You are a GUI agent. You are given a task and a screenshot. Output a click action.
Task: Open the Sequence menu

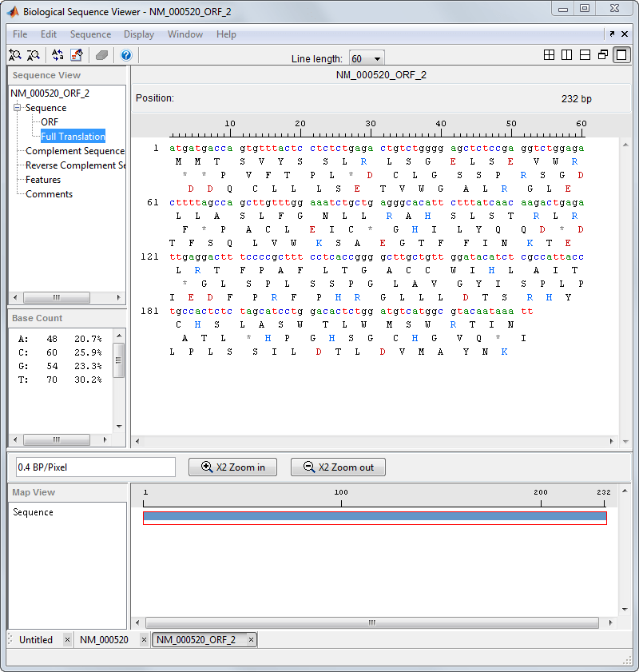[90, 34]
